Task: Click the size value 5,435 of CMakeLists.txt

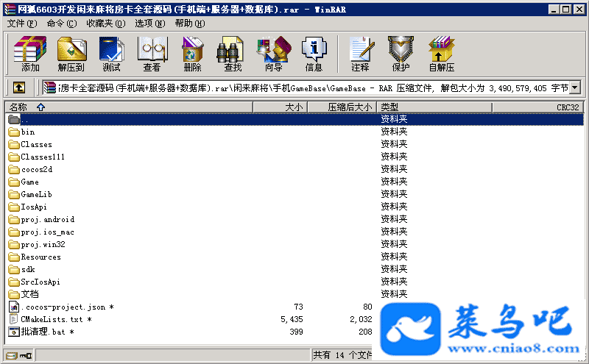Action: click(x=292, y=319)
